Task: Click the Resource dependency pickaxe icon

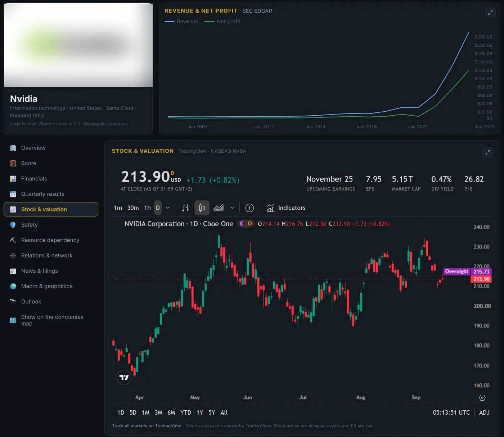Action: coord(13,240)
